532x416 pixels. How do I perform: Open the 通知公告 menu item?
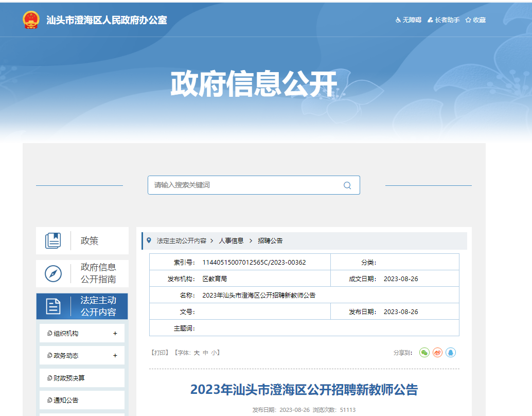[x=66, y=400]
